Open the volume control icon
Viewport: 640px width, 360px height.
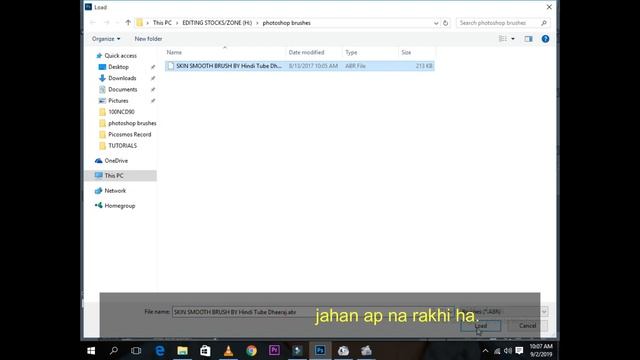(x=508, y=351)
